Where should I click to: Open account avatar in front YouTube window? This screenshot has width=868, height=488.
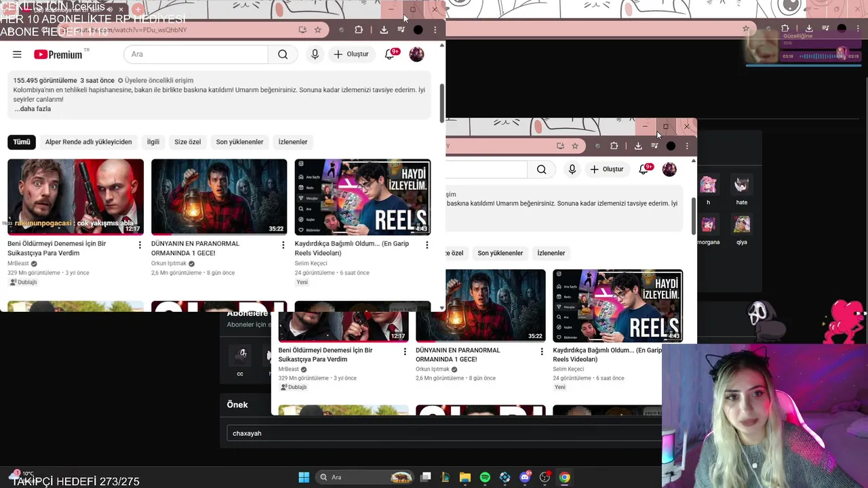pos(416,54)
